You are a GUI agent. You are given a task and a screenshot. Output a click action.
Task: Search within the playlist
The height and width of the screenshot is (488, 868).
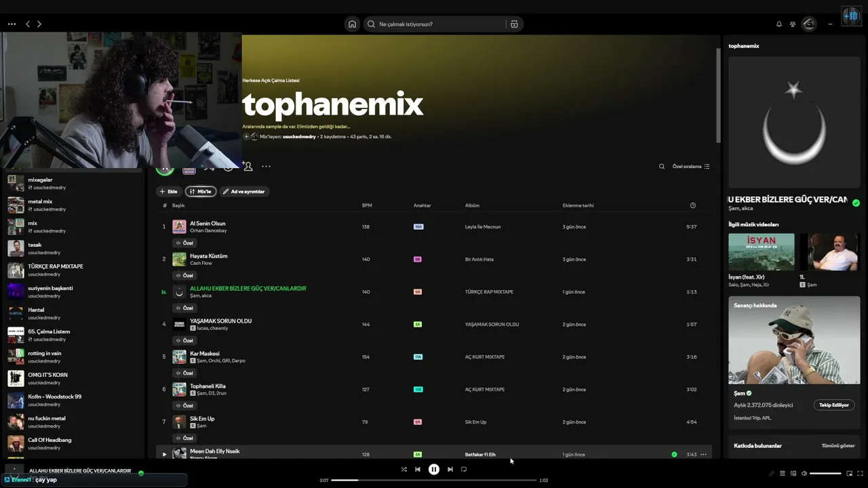click(x=662, y=166)
